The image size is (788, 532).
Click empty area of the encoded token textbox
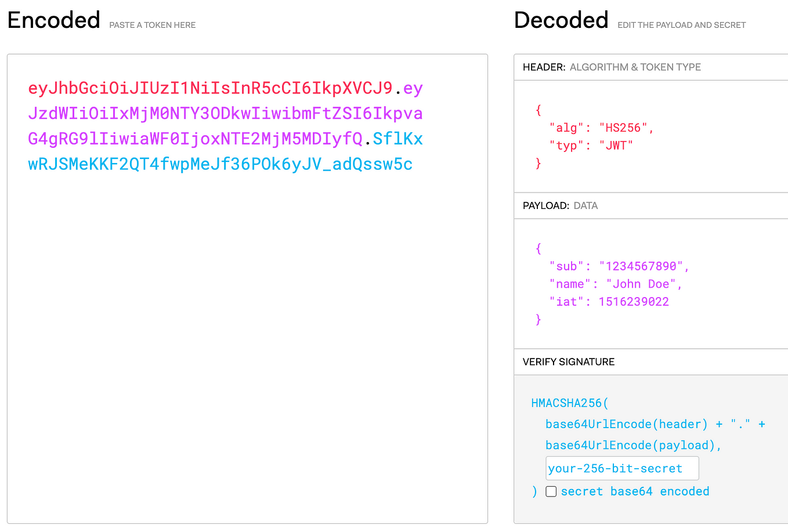247,348
